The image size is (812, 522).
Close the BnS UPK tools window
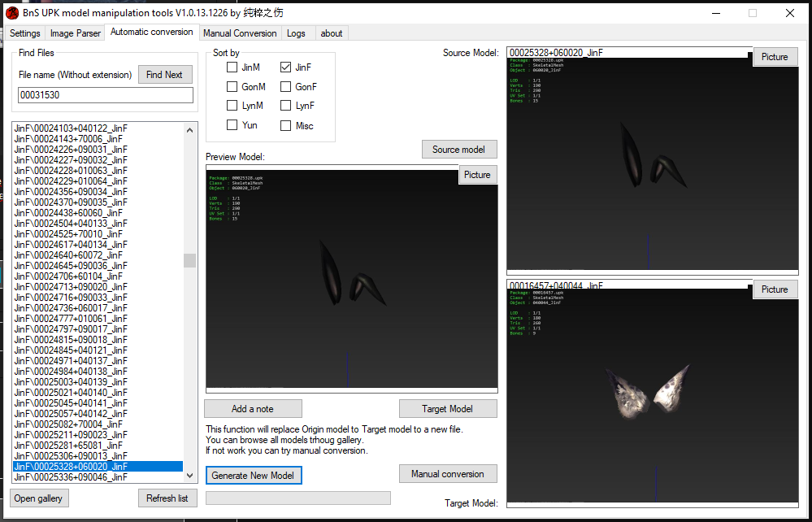(790, 13)
